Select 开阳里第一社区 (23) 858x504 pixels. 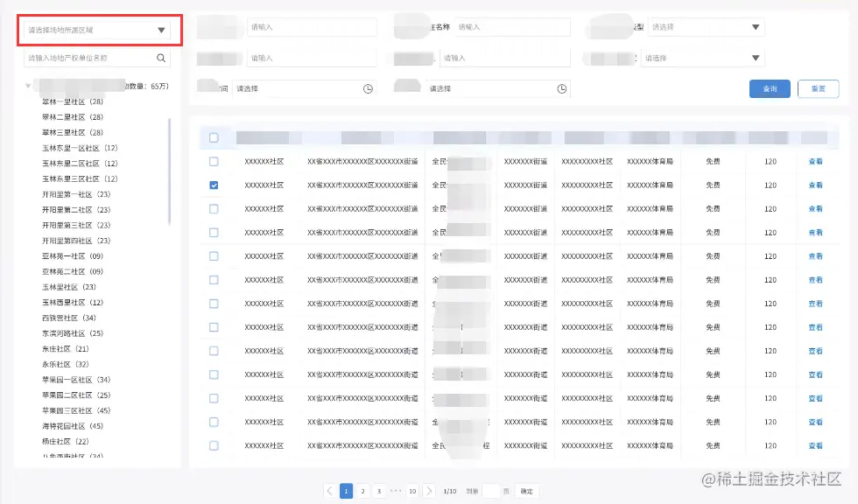click(76, 194)
